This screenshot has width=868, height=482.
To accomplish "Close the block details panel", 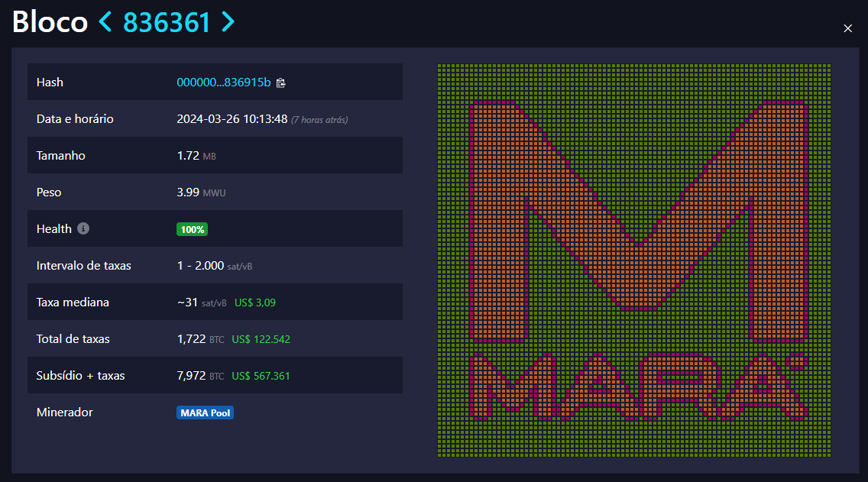I will pos(847,28).
